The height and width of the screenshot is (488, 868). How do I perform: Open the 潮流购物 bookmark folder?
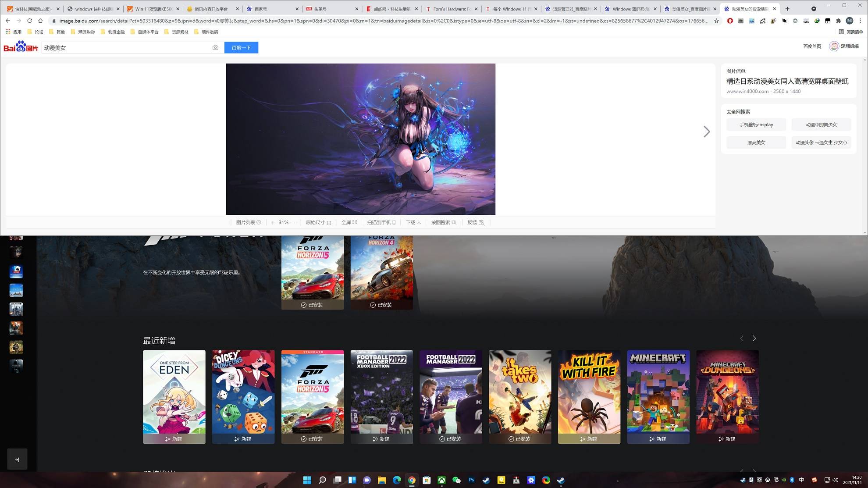82,32
